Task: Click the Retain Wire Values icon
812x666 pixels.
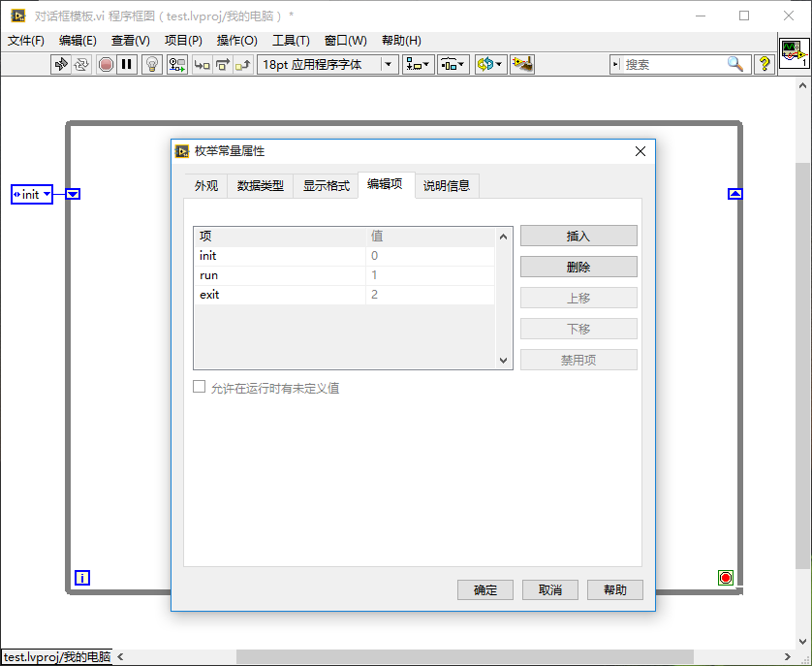Action: [177, 64]
